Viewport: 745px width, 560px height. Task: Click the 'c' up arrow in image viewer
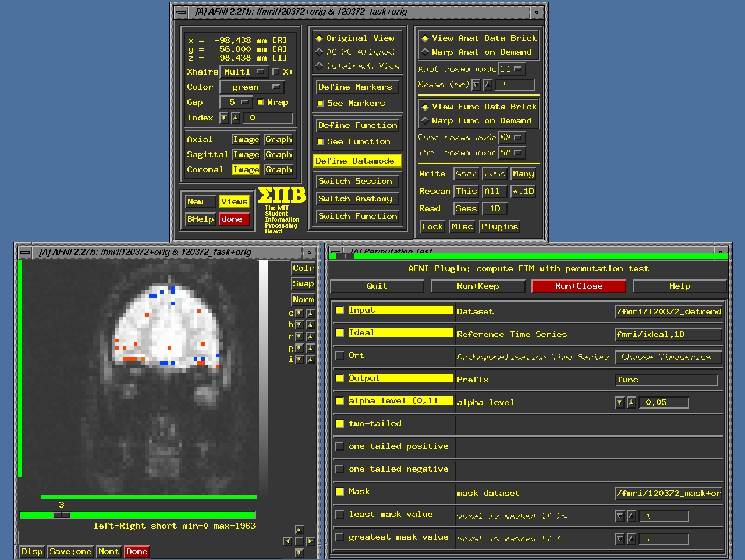[x=310, y=313]
